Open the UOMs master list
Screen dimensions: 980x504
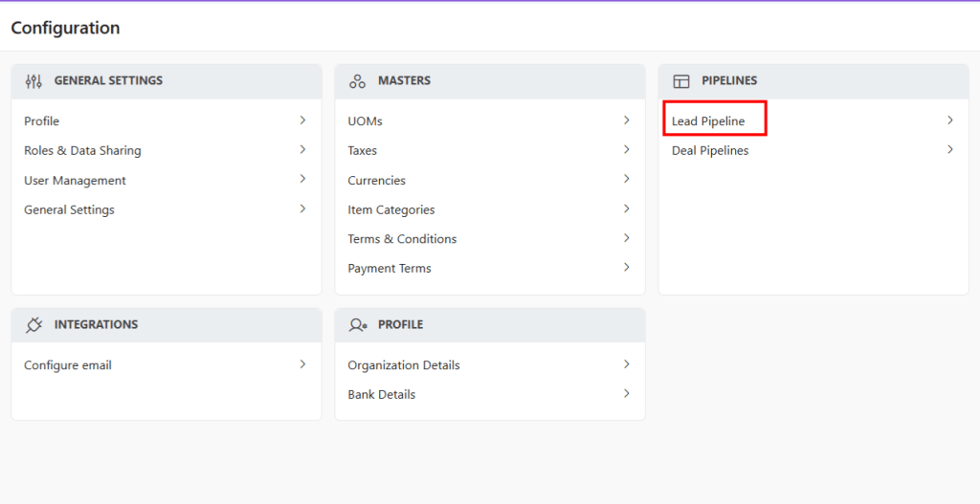365,121
